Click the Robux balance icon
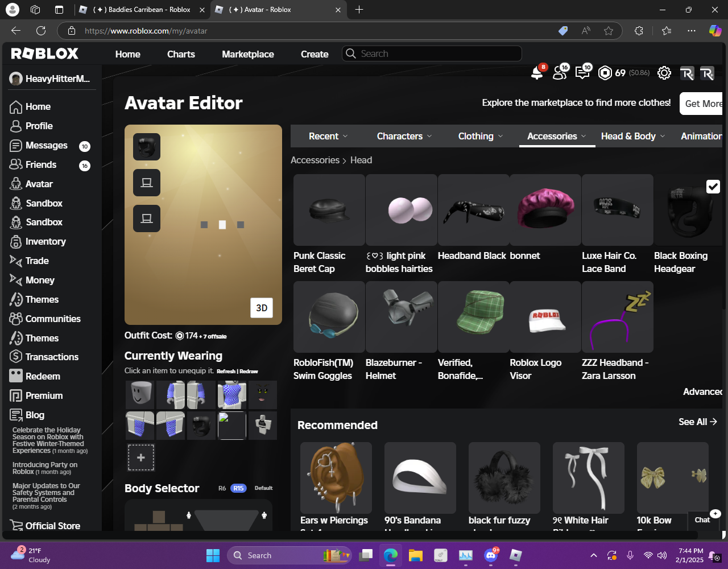Screen dimensions: 728x569 pos(605,73)
